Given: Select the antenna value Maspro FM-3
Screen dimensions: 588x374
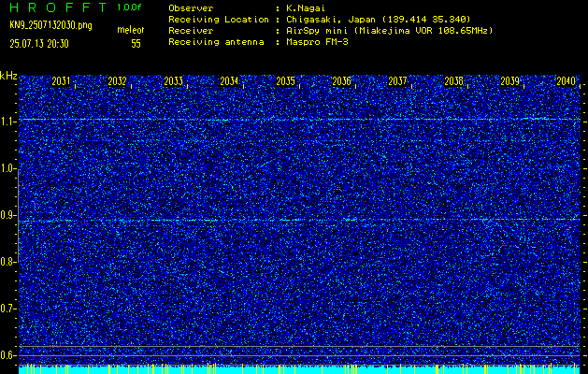Looking at the screenshot, I should tap(317, 42).
